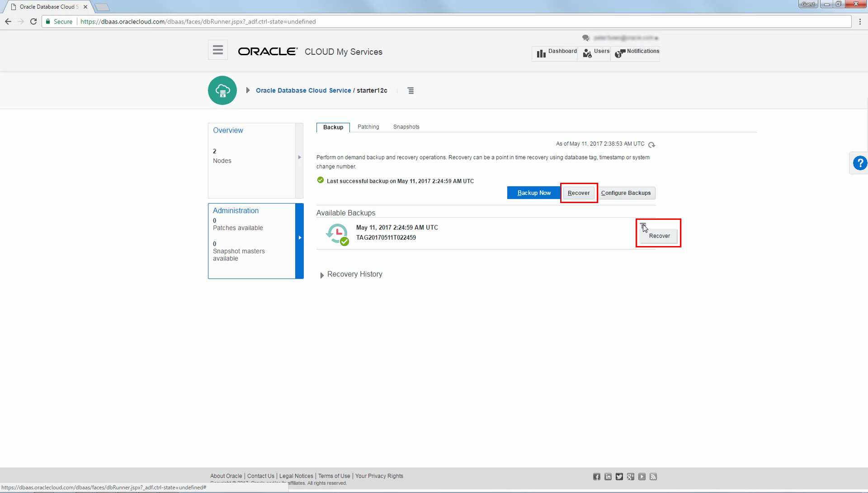Click the Oracle logo
This screenshot has height=493, width=868.
(268, 52)
